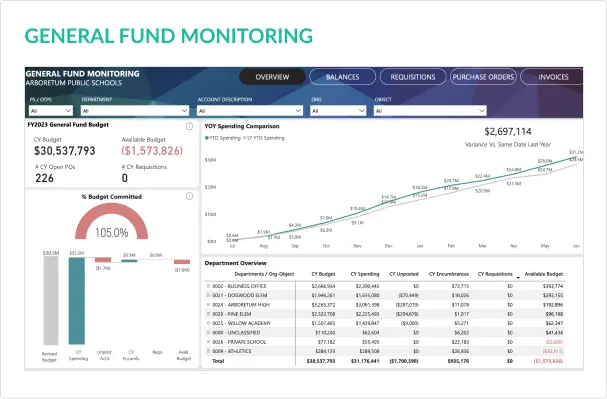Viewport: 607px width, 399px height.
Task: Go to the Requisitions tab
Action: coord(413,77)
